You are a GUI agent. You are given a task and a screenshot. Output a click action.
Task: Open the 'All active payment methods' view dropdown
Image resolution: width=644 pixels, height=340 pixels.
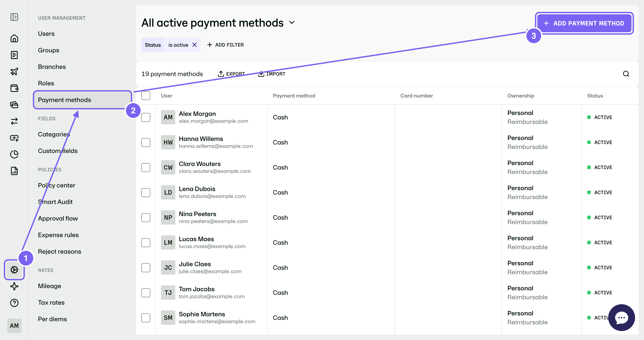pos(292,23)
